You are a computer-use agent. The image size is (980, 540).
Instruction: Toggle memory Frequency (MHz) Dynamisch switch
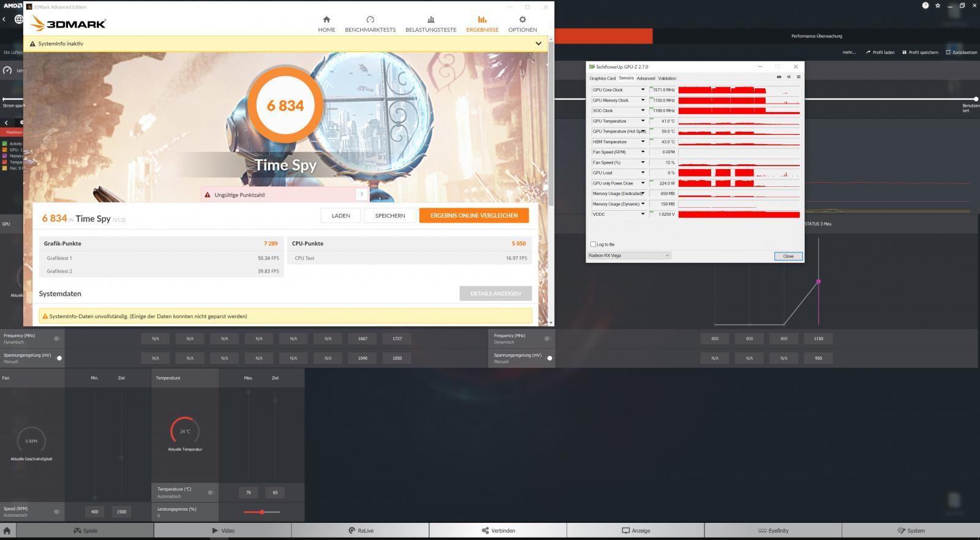[547, 338]
